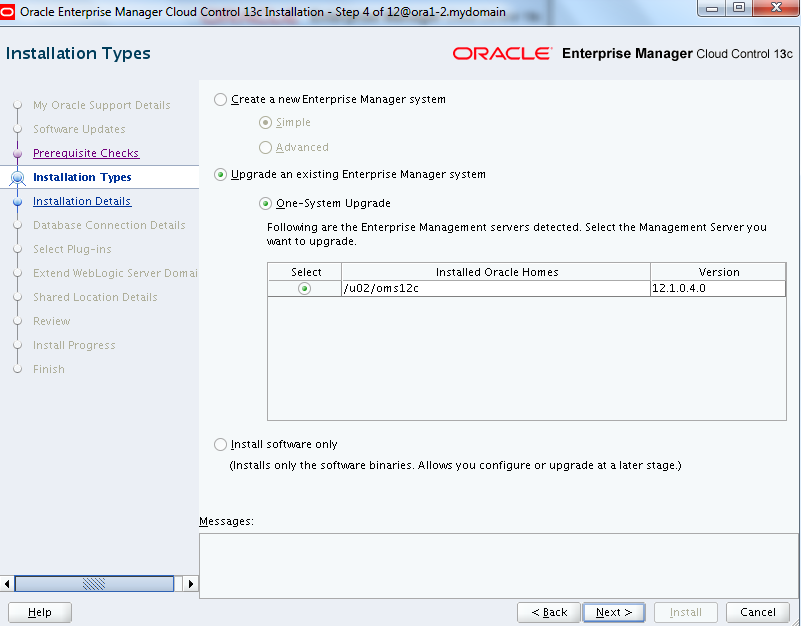801x626 pixels.
Task: Go to the Installation Details step
Action: tap(82, 201)
